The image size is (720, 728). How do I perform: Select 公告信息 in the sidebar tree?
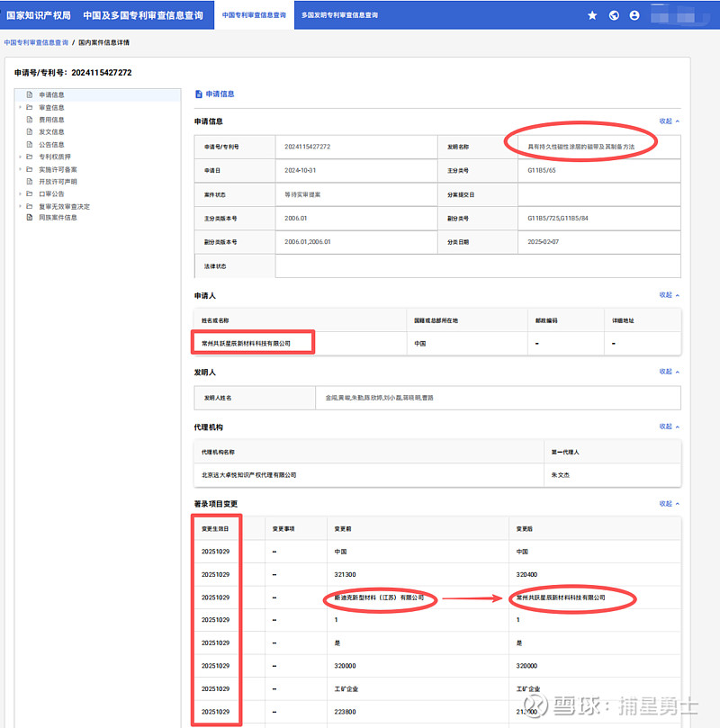point(51,144)
